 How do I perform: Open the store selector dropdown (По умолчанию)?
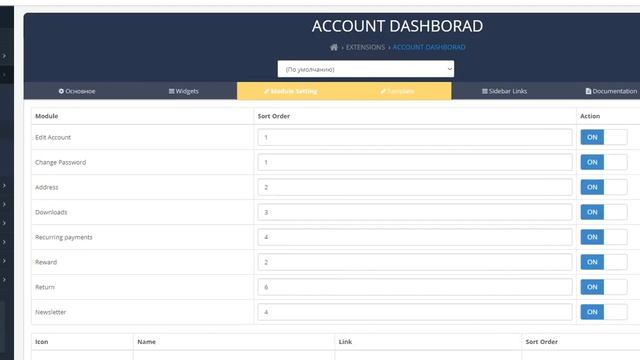[366, 69]
